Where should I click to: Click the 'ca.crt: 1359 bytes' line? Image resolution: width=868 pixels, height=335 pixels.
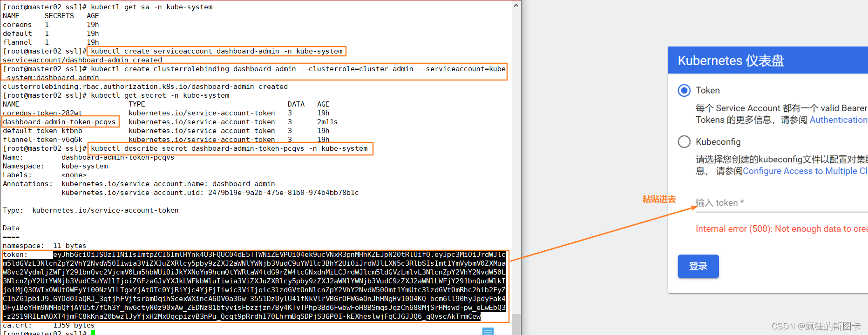(x=48, y=325)
